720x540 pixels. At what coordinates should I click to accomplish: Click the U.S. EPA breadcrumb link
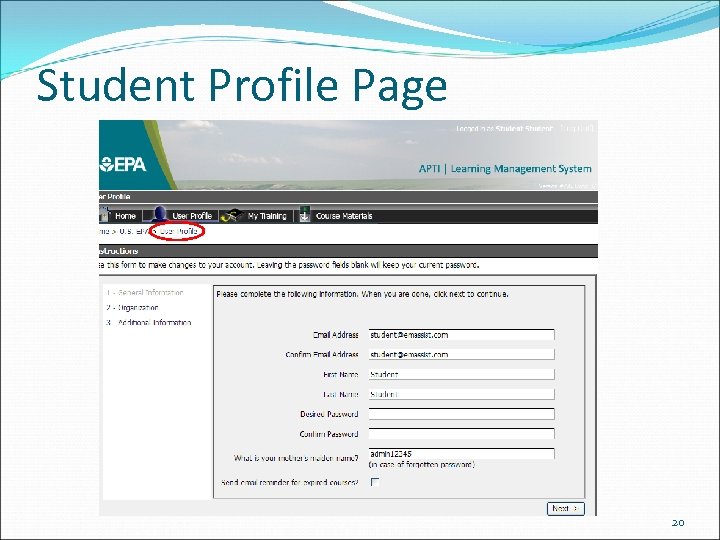(133, 231)
